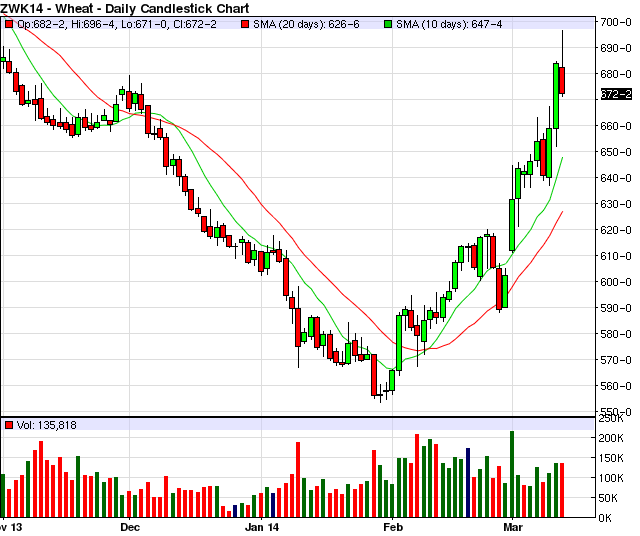Click the 630-0 price axis label

(x=616, y=204)
